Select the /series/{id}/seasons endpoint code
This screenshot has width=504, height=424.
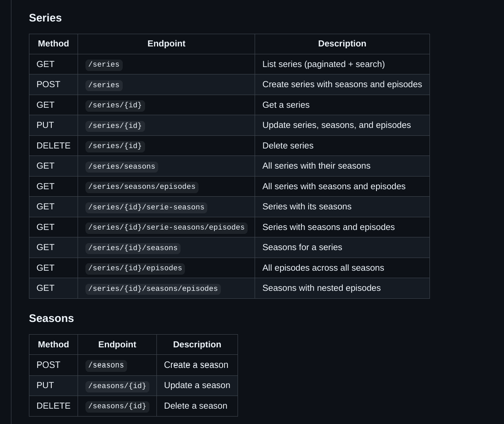click(x=133, y=248)
